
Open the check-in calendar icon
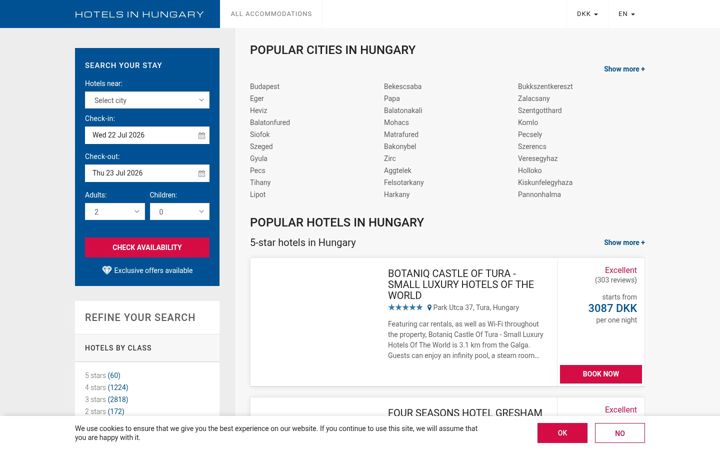[x=202, y=135]
